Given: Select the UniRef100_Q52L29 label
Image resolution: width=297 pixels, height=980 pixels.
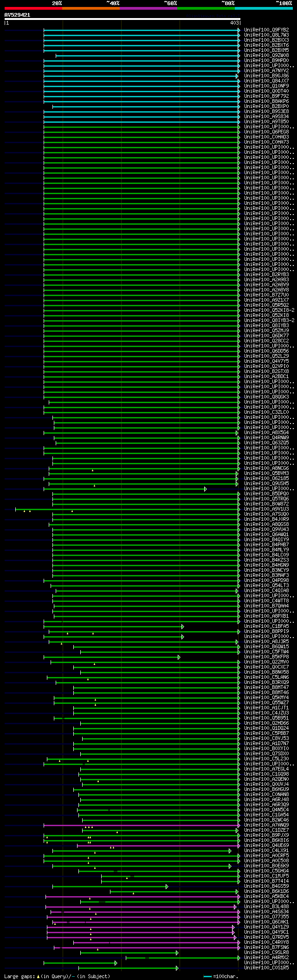Looking at the screenshot, I should 266,356.
